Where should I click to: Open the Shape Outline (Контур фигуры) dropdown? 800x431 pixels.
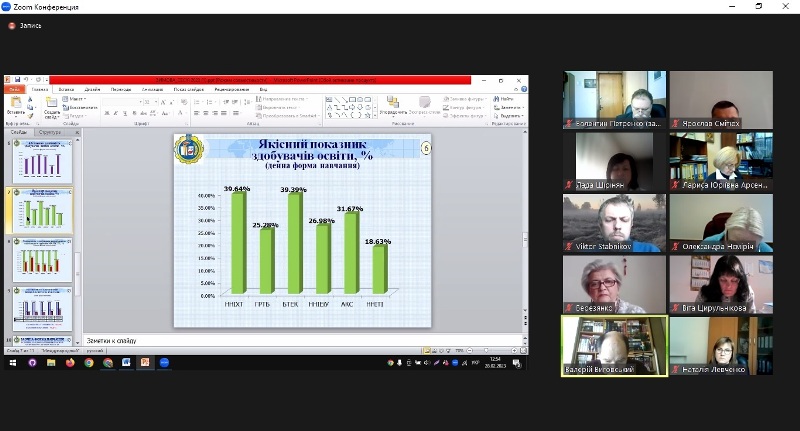pyautogui.click(x=464, y=108)
